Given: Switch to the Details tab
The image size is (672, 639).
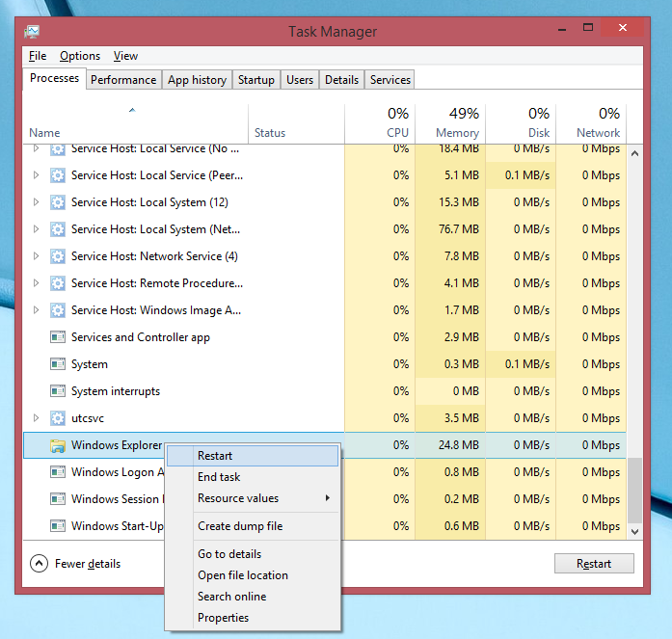Looking at the screenshot, I should (x=341, y=80).
